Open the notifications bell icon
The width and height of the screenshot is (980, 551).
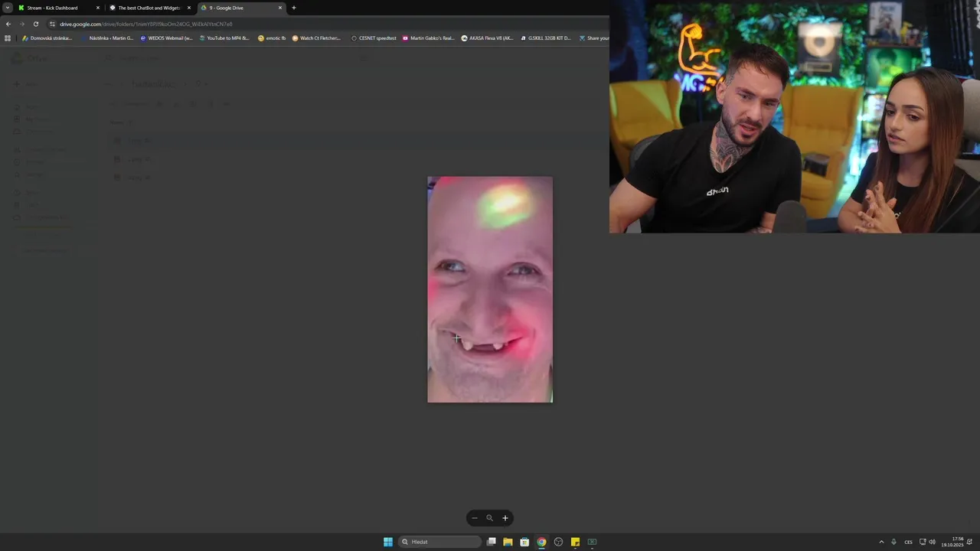point(970,542)
